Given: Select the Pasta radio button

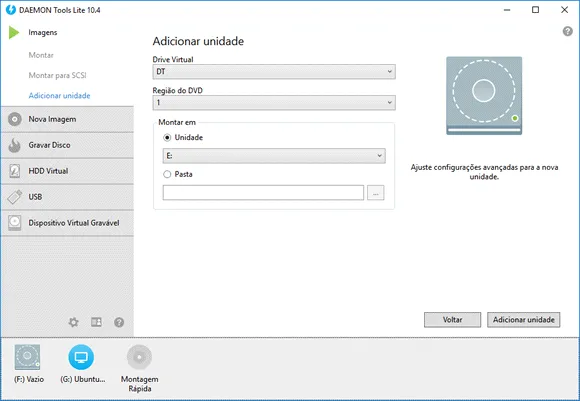Looking at the screenshot, I should tap(167, 174).
